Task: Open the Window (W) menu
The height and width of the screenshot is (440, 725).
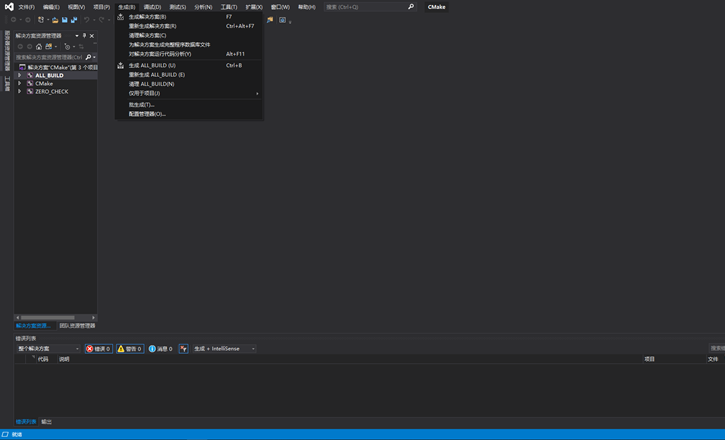Action: tap(280, 7)
